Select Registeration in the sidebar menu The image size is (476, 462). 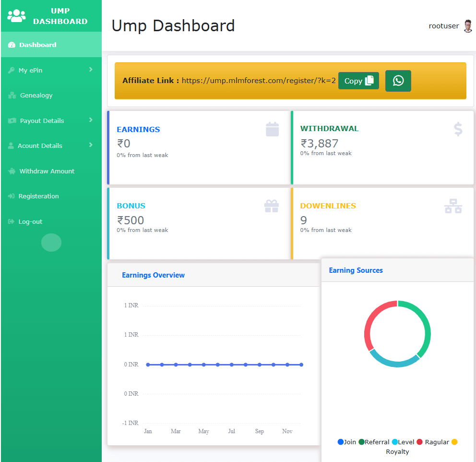tap(38, 196)
